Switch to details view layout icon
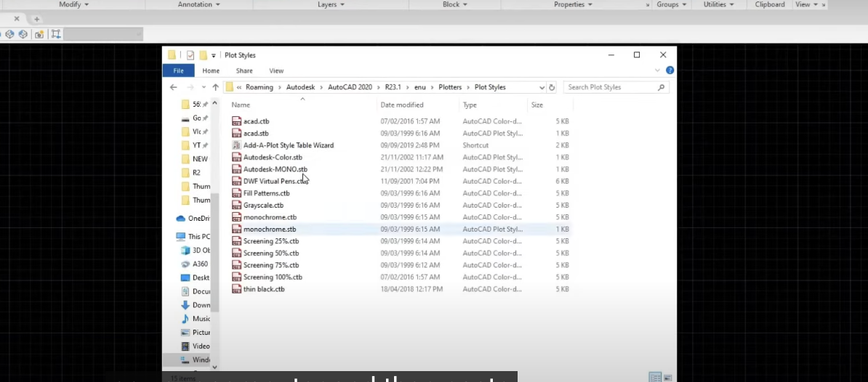The width and height of the screenshot is (868, 382). click(x=656, y=378)
